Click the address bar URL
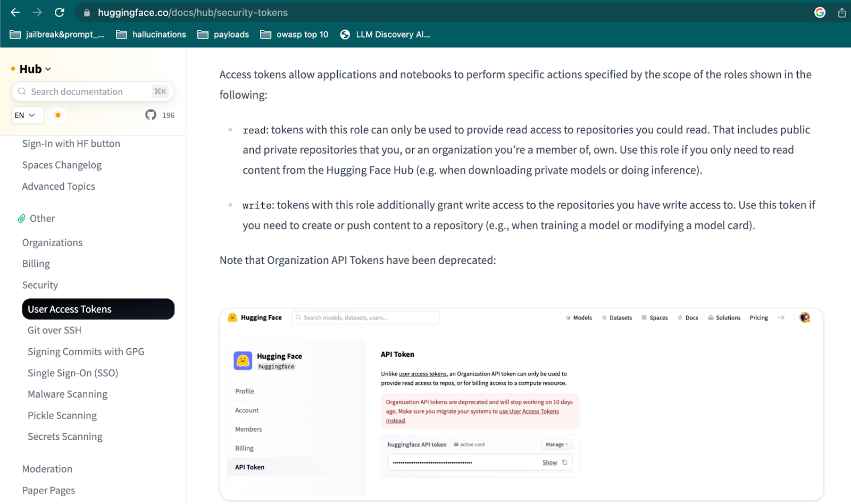Viewport: 851px width, 504px height. tap(193, 12)
